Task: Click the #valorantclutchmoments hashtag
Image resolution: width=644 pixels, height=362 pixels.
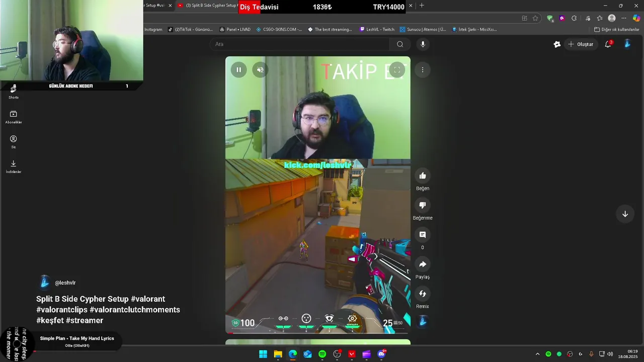Action: click(135, 310)
